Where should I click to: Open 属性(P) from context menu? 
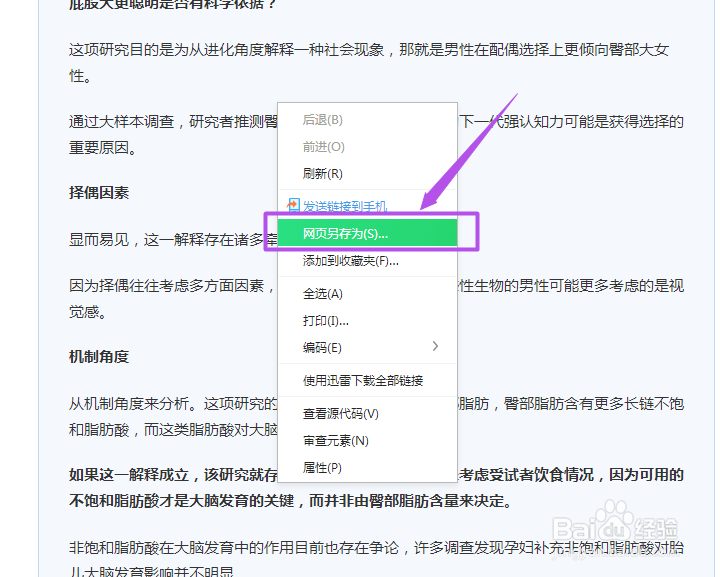tap(367, 468)
